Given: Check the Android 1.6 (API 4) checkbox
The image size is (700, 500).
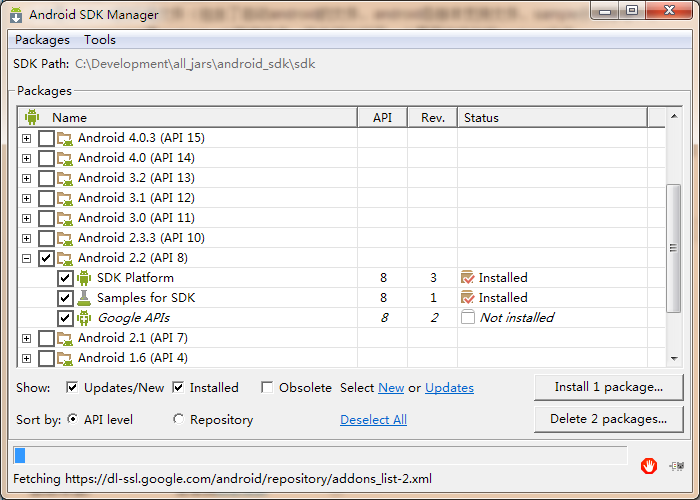Looking at the screenshot, I should click(46, 358).
